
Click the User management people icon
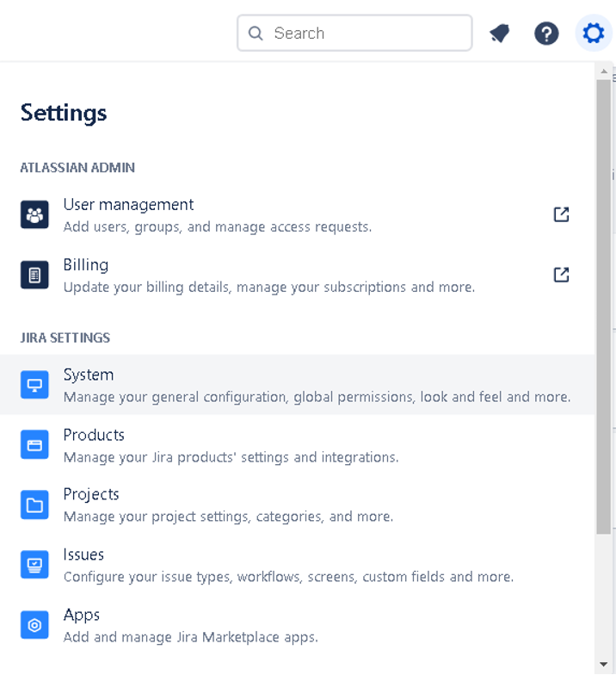[34, 214]
